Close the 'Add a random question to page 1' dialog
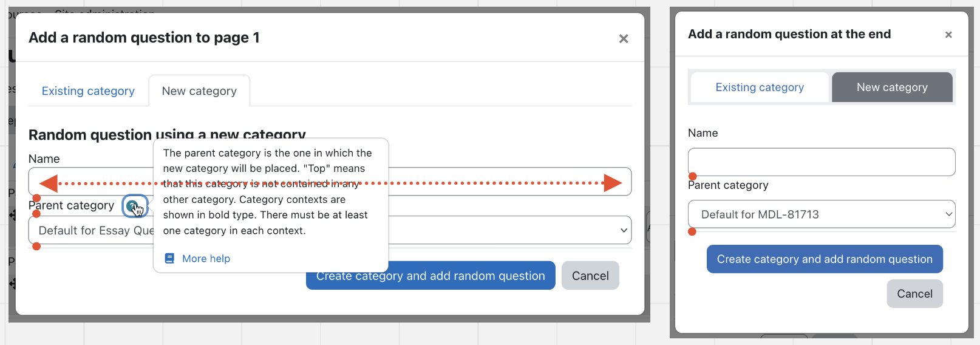Image resolution: width=980 pixels, height=345 pixels. click(x=624, y=39)
